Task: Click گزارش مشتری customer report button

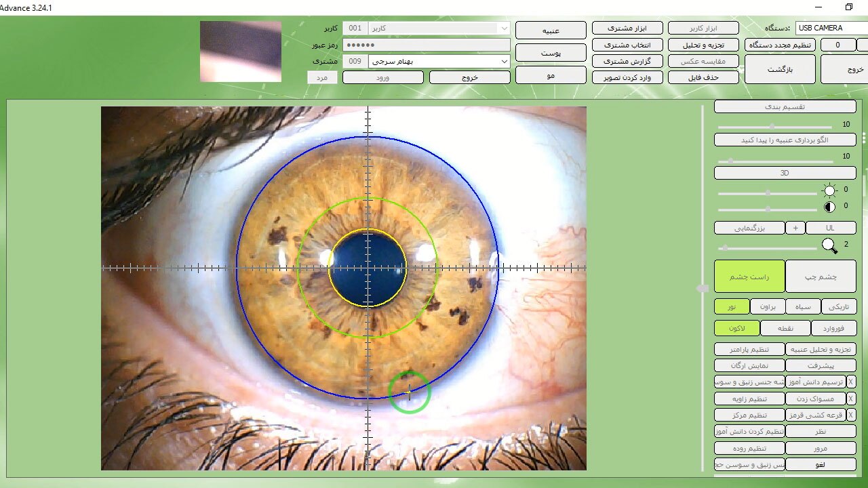Action: point(627,61)
